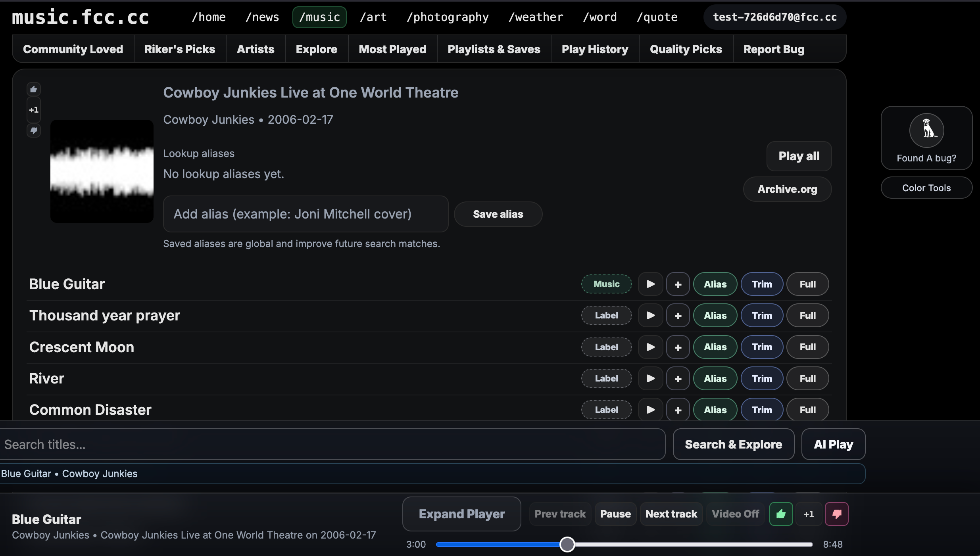Add Crescent Moon to queue with plus icon
This screenshot has width=980, height=556.
click(x=678, y=347)
